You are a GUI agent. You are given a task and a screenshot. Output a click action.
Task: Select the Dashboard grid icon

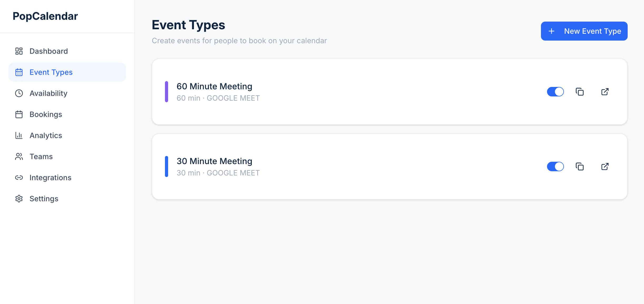19,51
